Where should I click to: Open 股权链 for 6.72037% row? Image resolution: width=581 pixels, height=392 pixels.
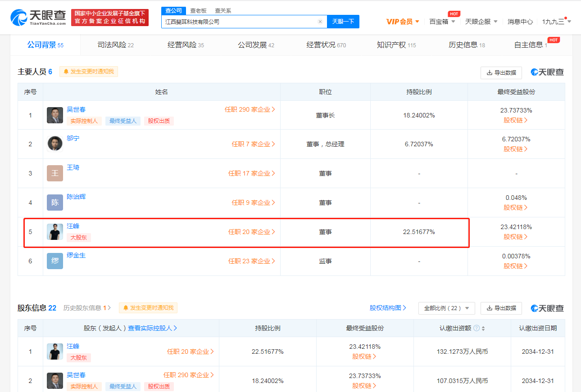(516, 149)
